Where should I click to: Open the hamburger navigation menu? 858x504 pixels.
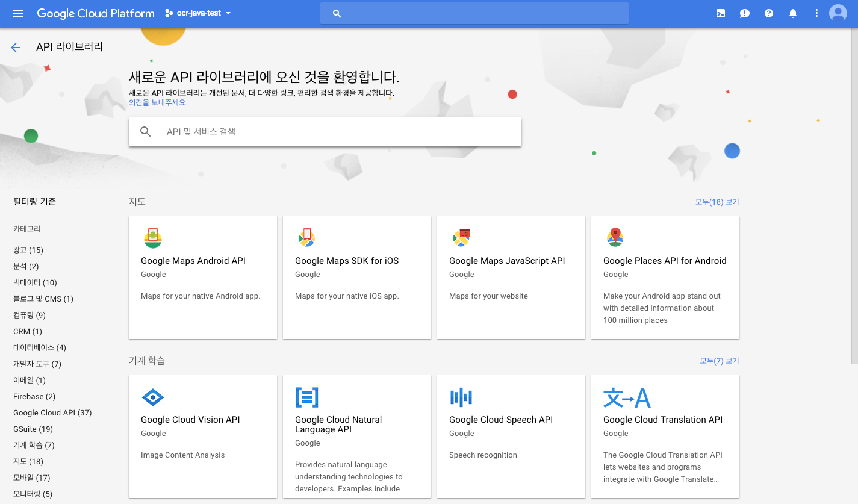pyautogui.click(x=18, y=13)
